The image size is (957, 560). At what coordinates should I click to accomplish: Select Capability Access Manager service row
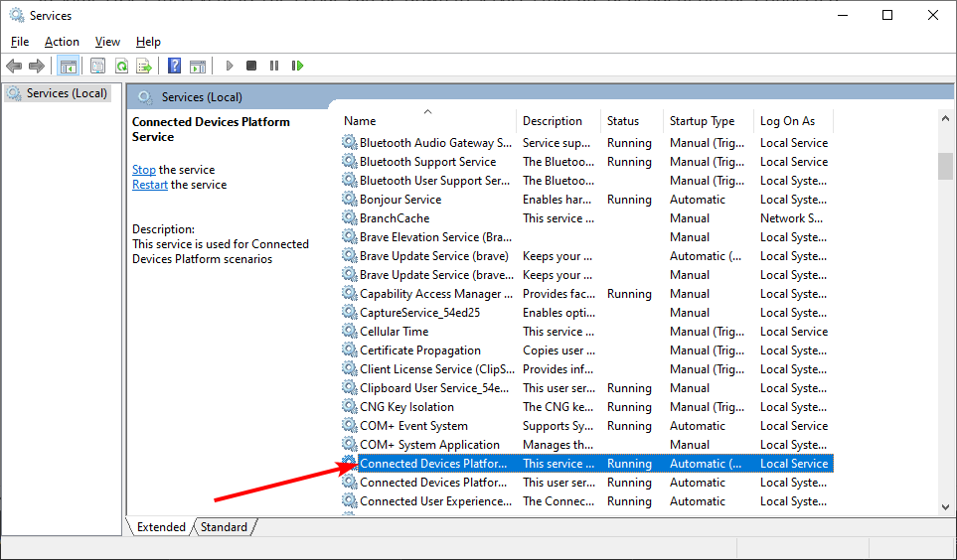pos(586,294)
